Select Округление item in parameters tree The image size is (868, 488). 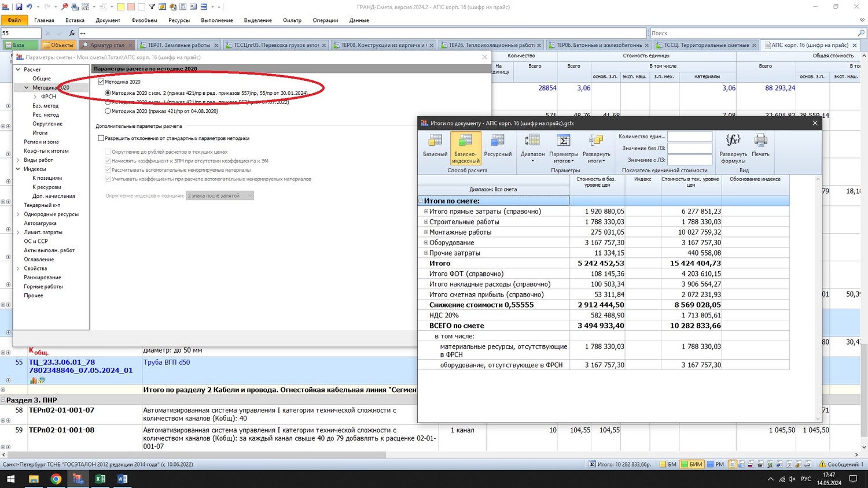pyautogui.click(x=47, y=124)
